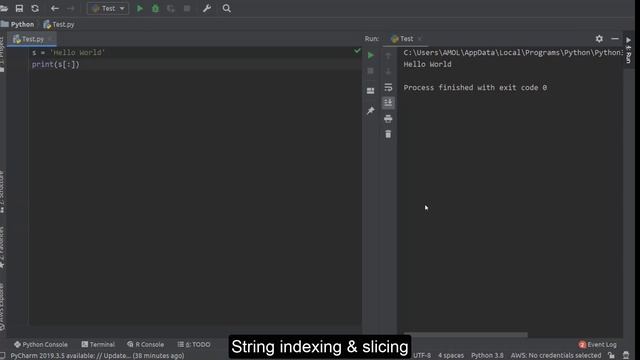640x360 pixels.
Task: Click the PyCharm update available notification
Action: [97, 356]
